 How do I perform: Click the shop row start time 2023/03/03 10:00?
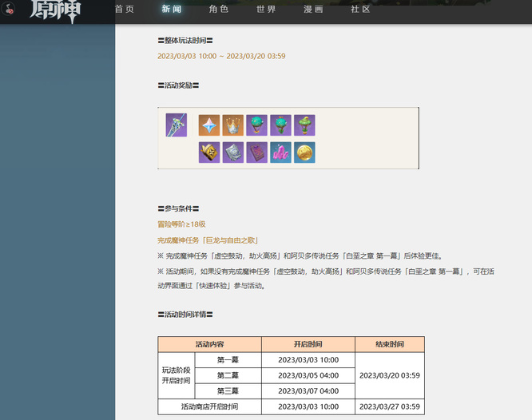tap(308, 406)
